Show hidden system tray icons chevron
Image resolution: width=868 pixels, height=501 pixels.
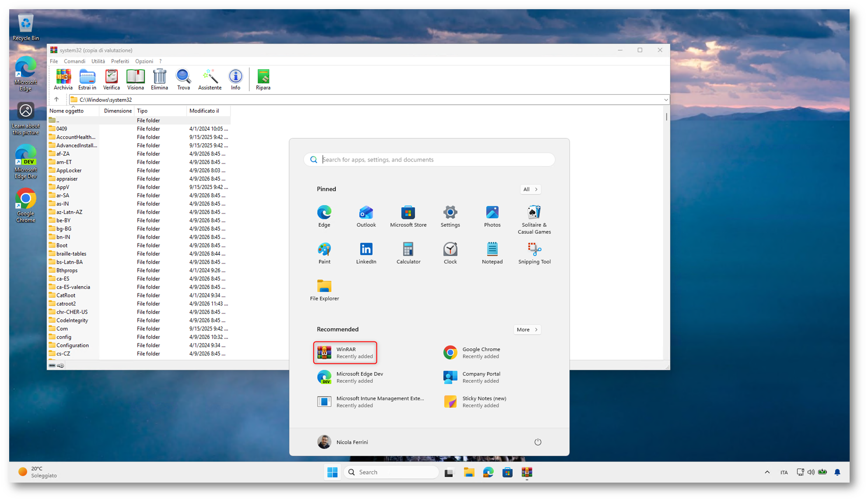[x=767, y=472]
